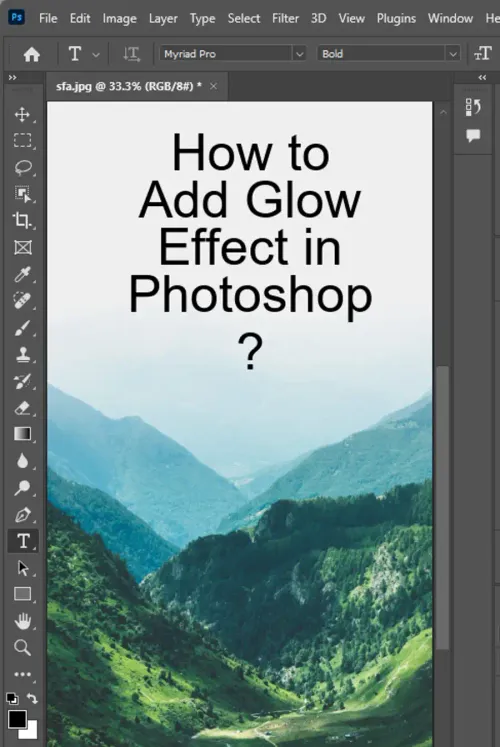Open the File menu

click(x=48, y=19)
